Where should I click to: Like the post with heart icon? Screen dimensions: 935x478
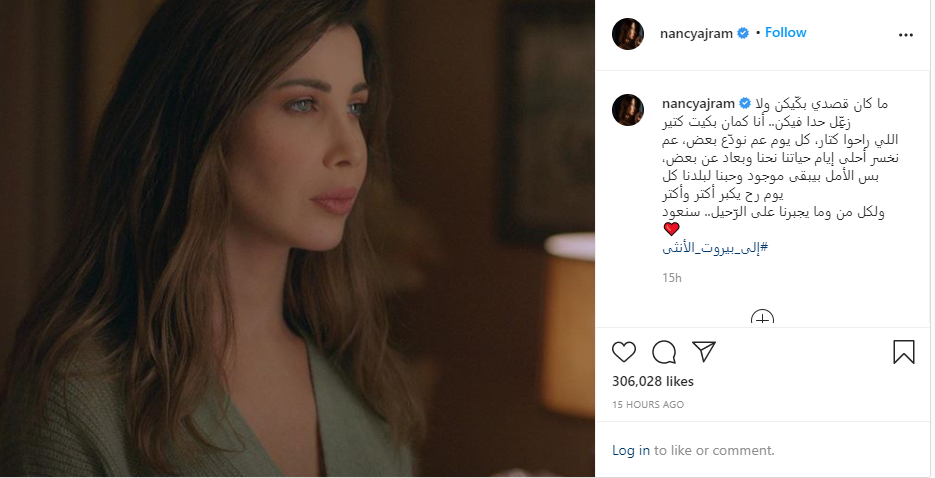[624, 352]
